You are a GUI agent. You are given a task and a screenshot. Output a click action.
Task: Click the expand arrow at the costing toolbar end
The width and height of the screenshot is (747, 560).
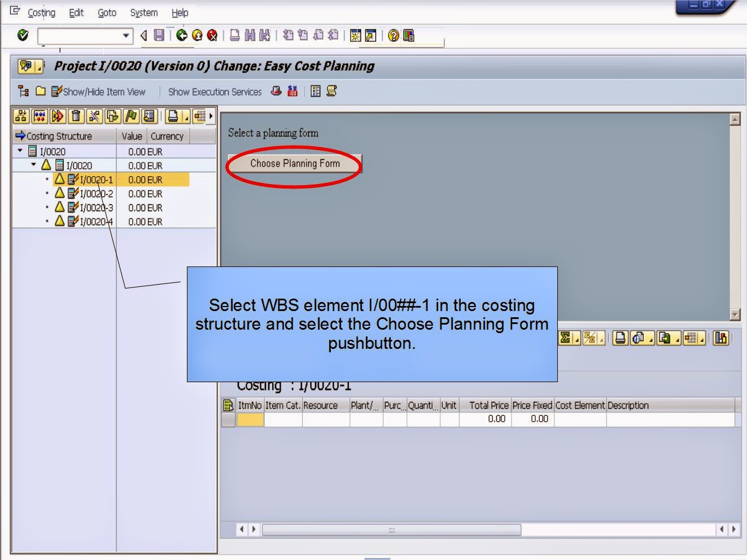[211, 116]
